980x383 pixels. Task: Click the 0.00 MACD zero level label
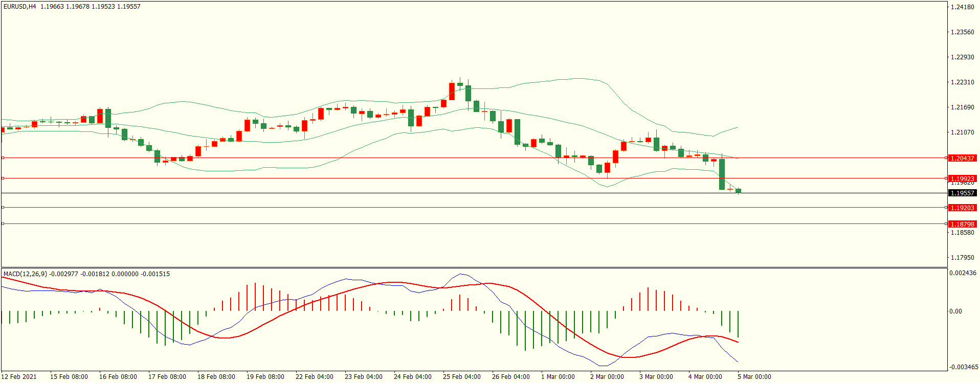[x=955, y=311]
